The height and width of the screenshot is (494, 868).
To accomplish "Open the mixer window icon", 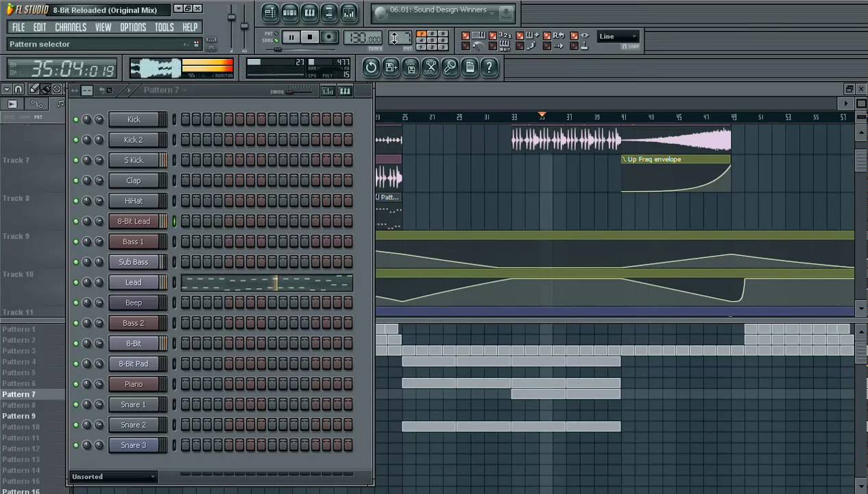I will coord(349,12).
